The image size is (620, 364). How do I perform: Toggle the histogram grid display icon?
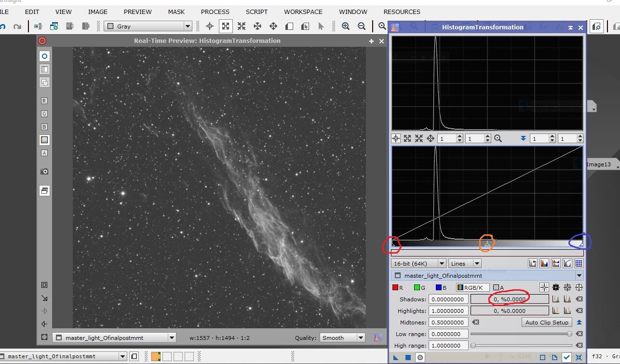click(579, 263)
